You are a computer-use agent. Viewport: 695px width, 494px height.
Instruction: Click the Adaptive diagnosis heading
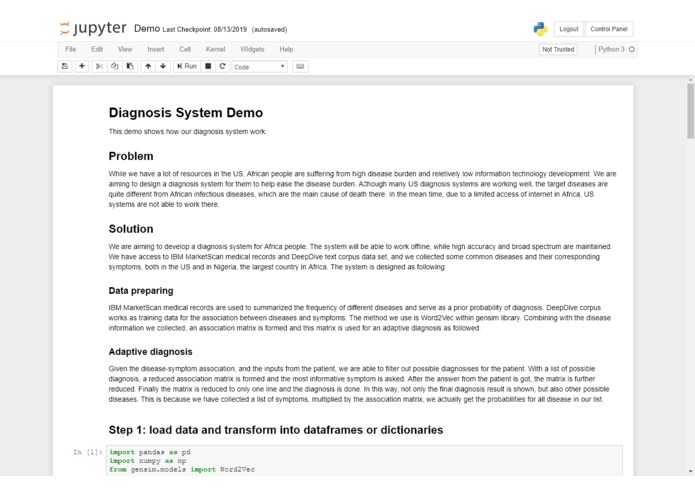tap(150, 352)
